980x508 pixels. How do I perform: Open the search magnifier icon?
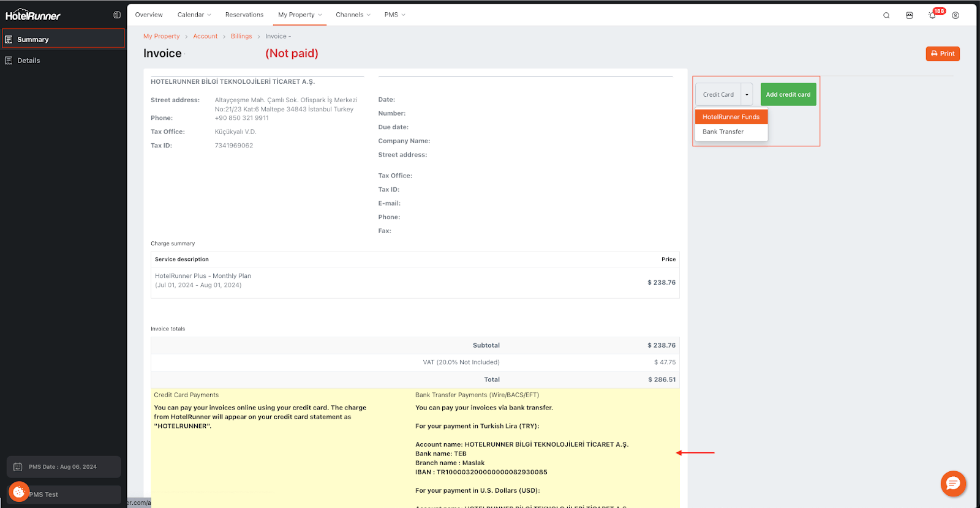click(x=886, y=15)
